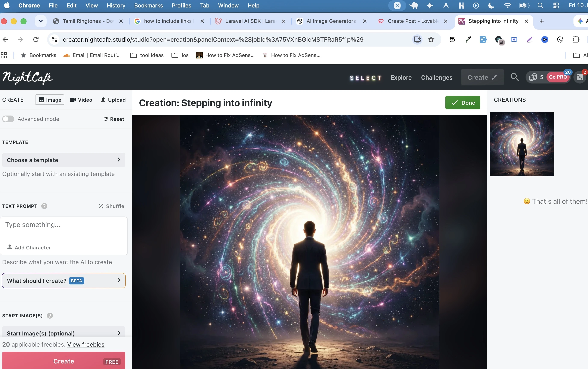The width and height of the screenshot is (588, 369).
Task: Click the Wi-Fi status icon
Action: click(507, 5)
